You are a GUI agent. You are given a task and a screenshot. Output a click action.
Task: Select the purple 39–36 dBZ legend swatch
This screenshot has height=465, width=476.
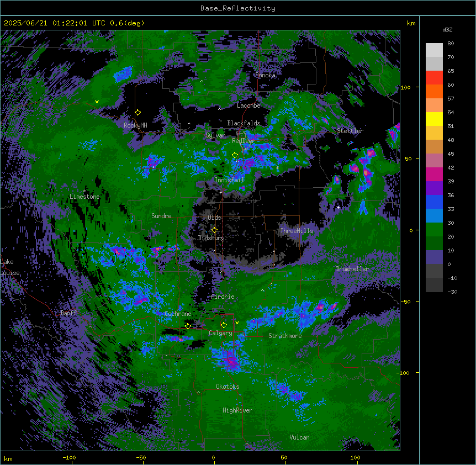pos(434,188)
